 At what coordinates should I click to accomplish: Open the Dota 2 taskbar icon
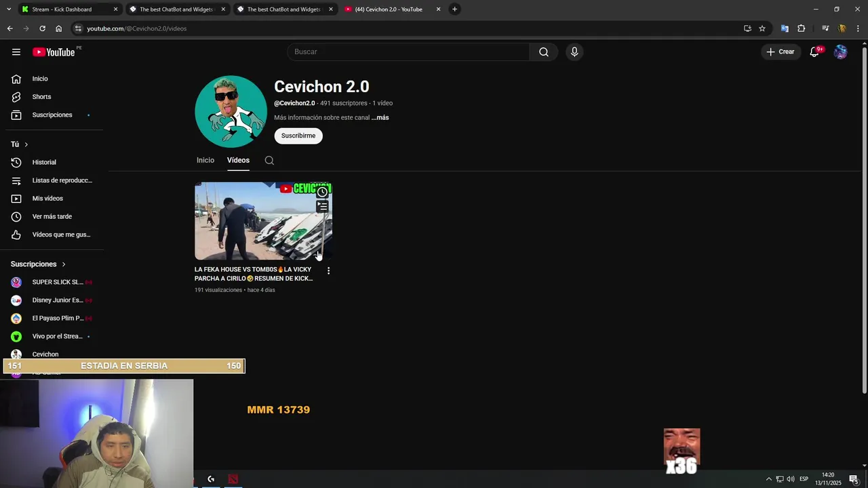[x=233, y=479]
